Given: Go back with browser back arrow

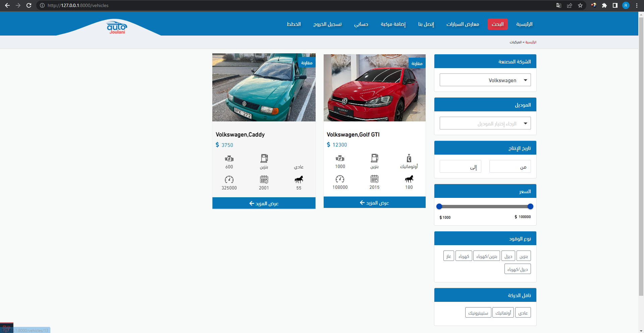Looking at the screenshot, I should click(7, 5).
